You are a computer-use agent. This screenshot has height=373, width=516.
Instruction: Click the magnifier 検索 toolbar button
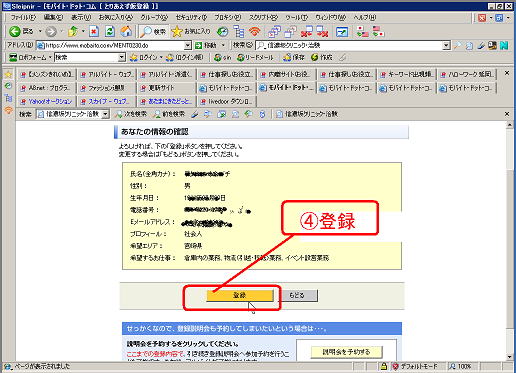point(153,32)
